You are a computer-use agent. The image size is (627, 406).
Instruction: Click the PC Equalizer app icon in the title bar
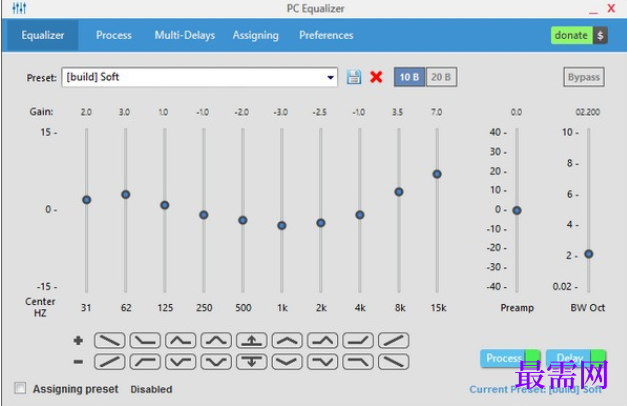point(19,8)
